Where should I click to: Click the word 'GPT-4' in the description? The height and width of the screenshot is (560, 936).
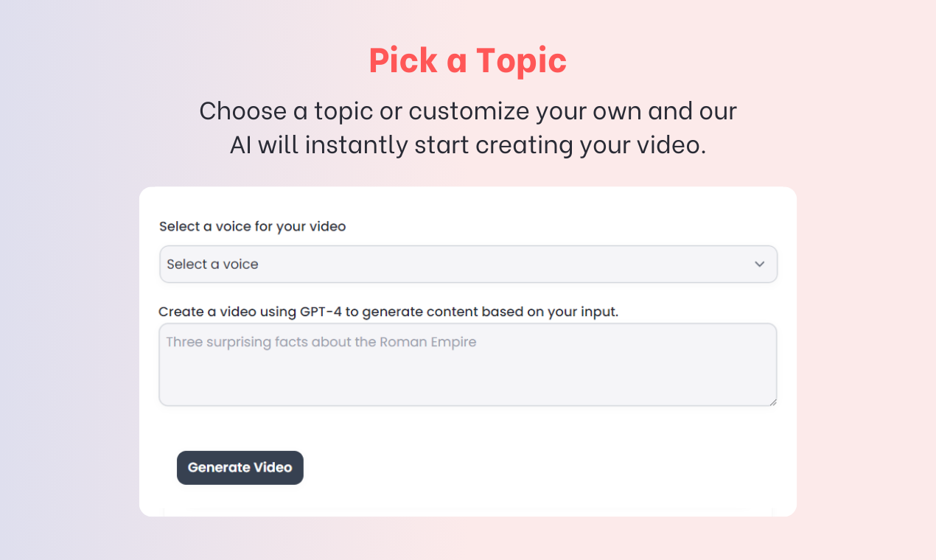tap(321, 312)
